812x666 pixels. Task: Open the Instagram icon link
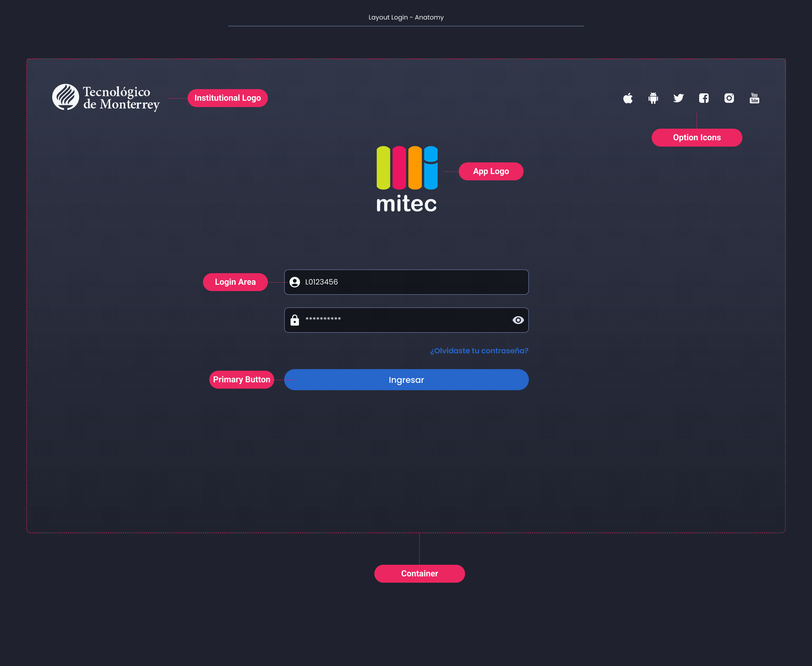tap(729, 98)
